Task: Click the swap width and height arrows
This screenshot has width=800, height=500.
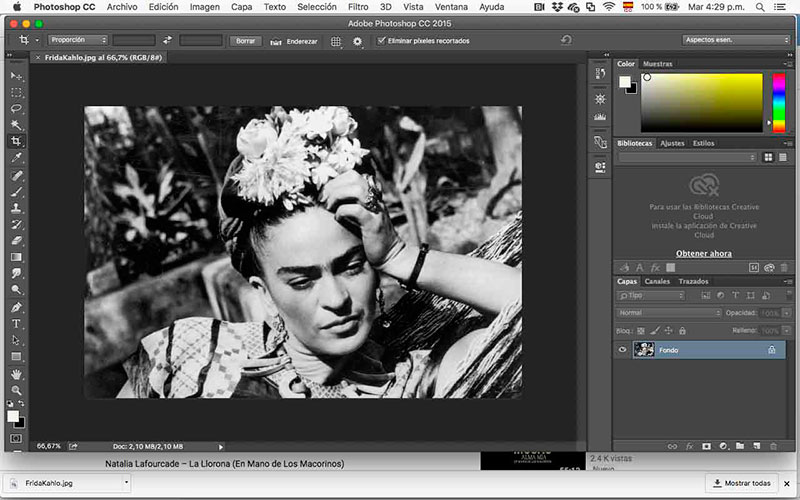Action: point(167,41)
